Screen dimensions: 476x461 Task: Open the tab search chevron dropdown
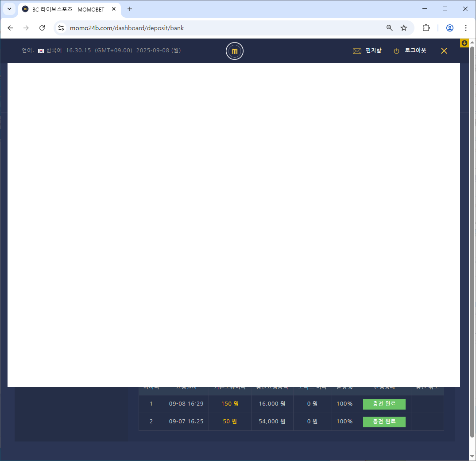[x=9, y=9]
